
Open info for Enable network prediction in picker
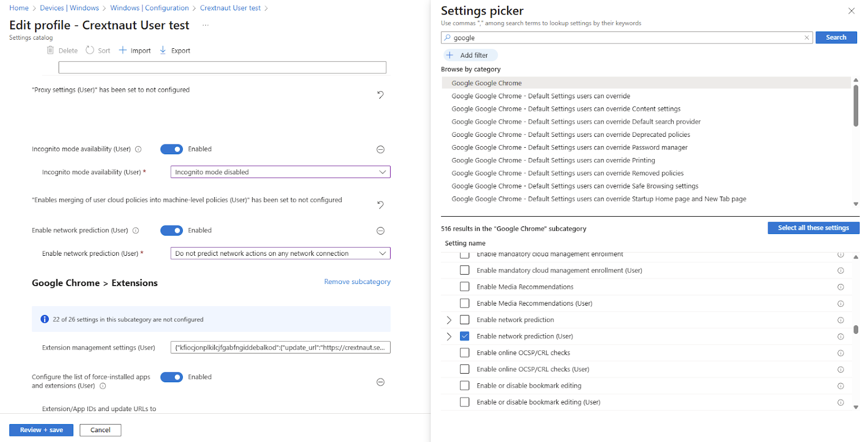[840, 320]
